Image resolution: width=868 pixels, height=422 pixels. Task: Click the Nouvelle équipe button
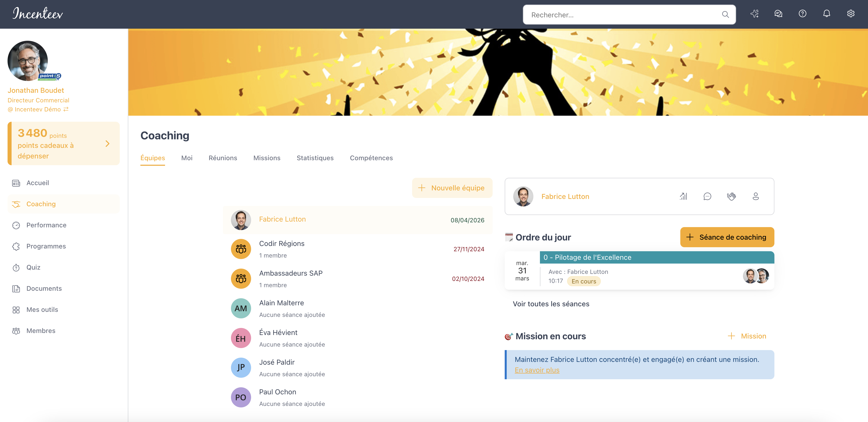pyautogui.click(x=452, y=188)
